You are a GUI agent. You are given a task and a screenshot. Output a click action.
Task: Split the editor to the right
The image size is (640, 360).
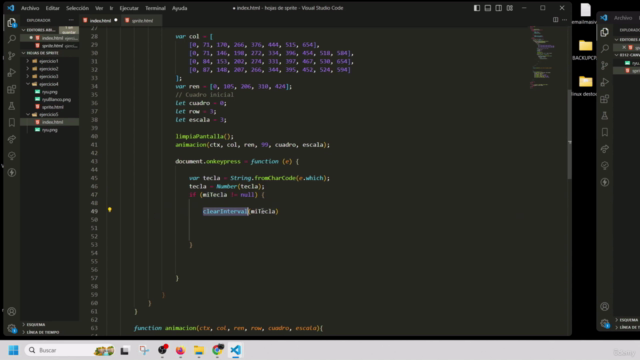555,20
